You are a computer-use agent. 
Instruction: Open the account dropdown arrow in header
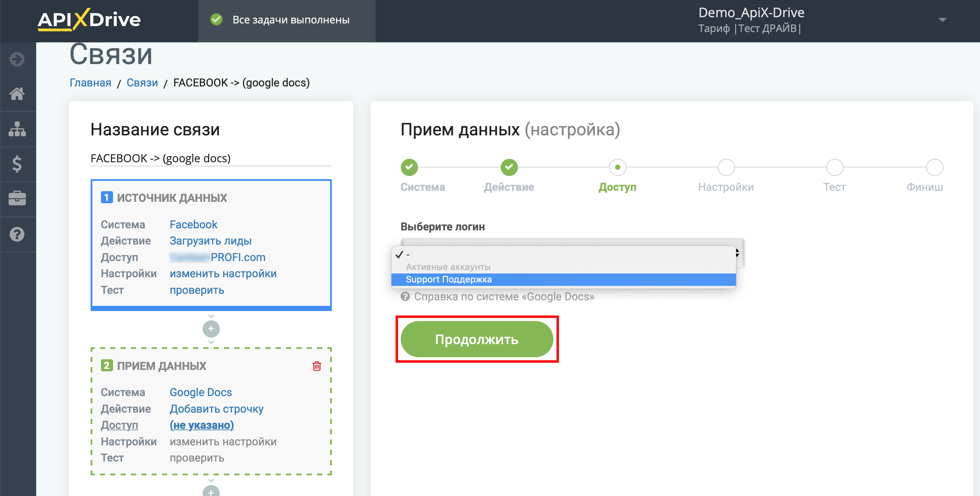pyautogui.click(x=942, y=20)
